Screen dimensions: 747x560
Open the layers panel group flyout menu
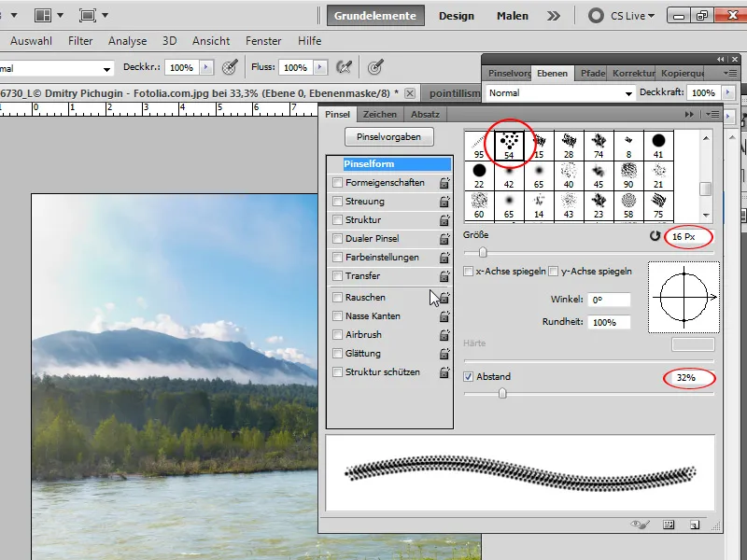pos(730,73)
